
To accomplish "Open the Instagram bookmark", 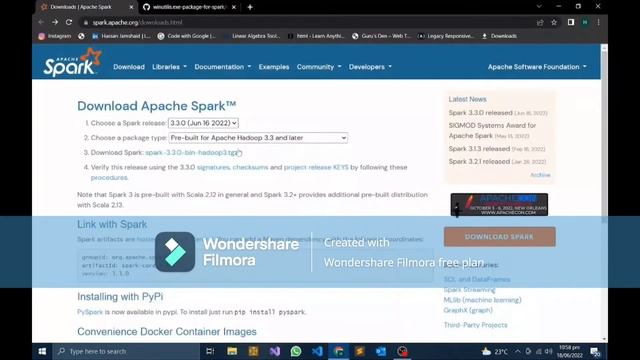I will pos(55,36).
